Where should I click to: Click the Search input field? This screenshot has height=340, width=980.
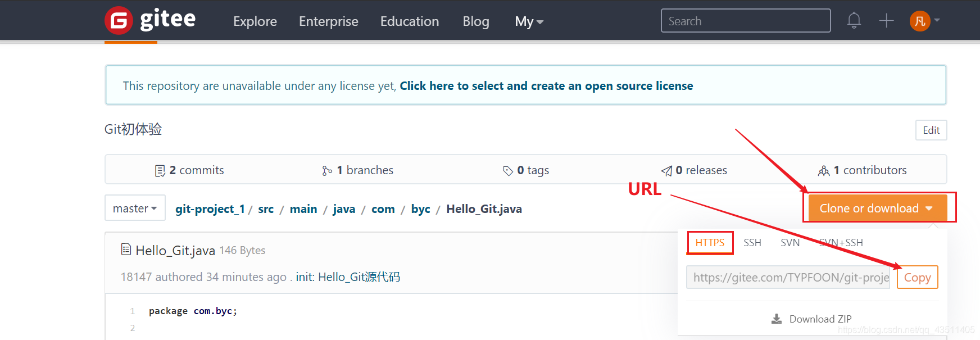745,21
